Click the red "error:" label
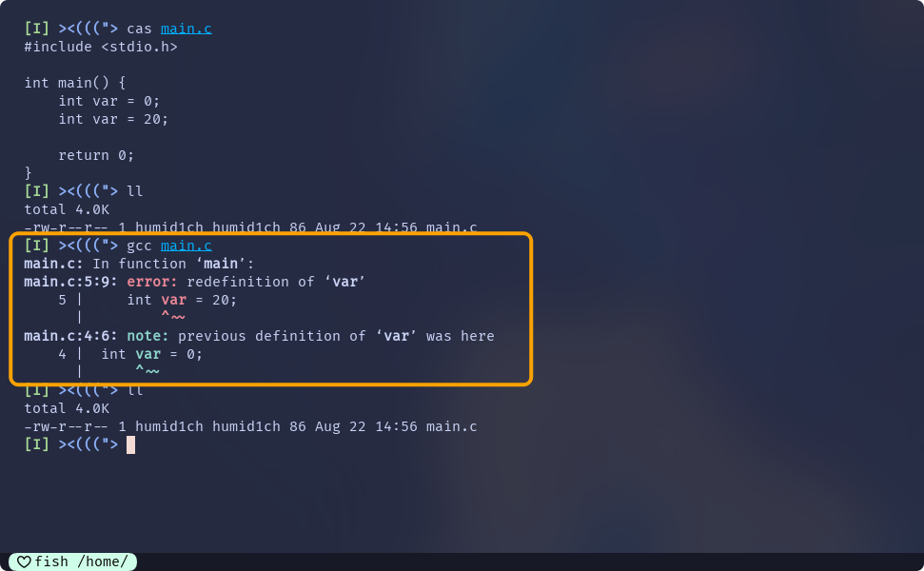The height and width of the screenshot is (571, 924). coord(152,282)
